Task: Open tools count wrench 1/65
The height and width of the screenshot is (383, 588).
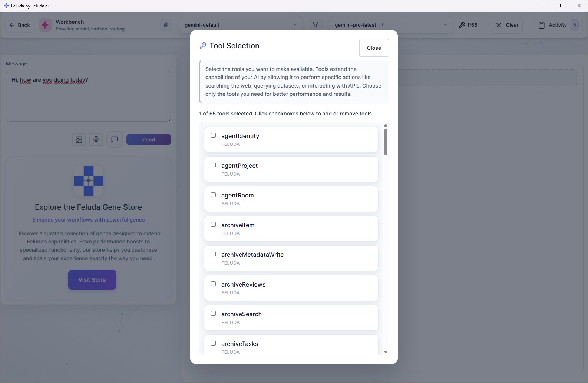Action: point(468,25)
